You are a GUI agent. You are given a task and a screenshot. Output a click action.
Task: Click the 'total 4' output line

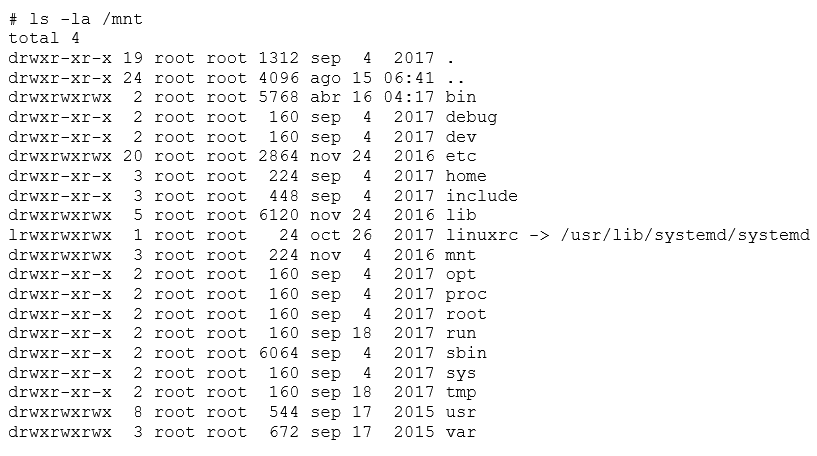[x=44, y=38]
